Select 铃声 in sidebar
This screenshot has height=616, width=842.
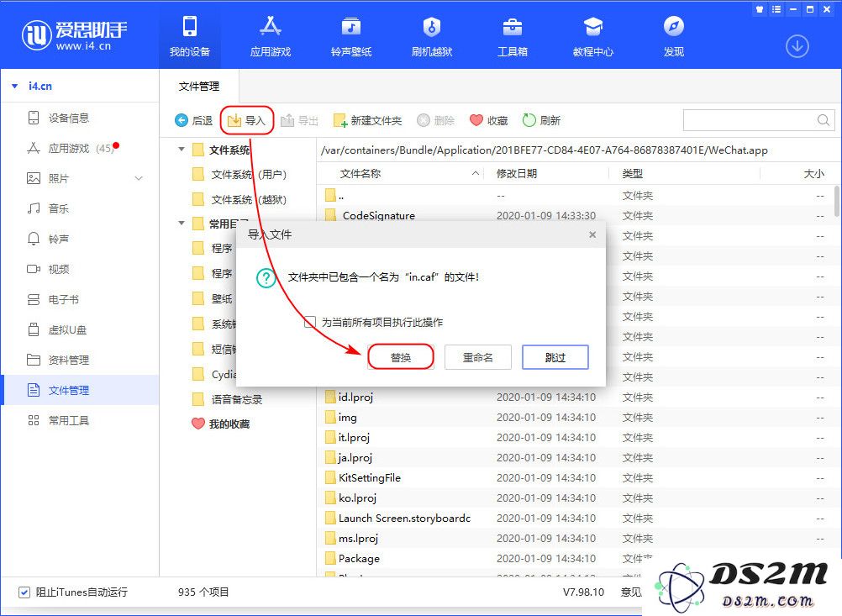80,239
